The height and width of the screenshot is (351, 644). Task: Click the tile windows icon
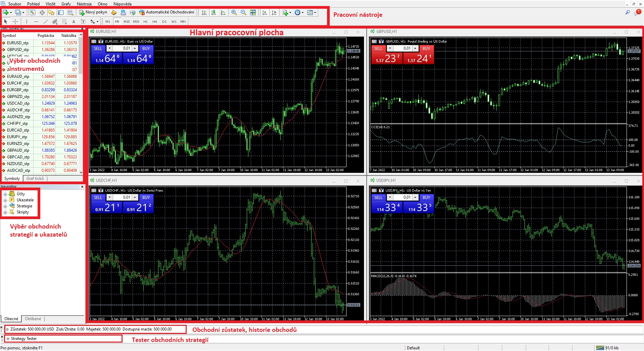(253, 12)
